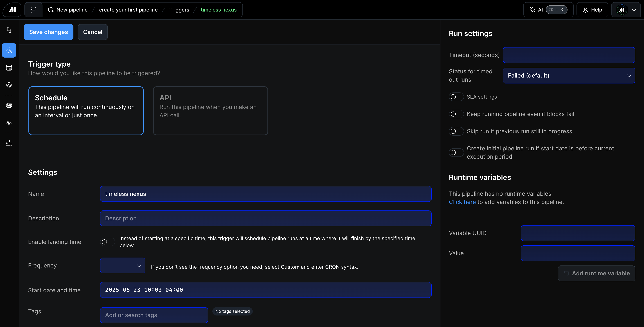644x327 pixels.
Task: Select the API trigger type card
Action: [x=210, y=111]
